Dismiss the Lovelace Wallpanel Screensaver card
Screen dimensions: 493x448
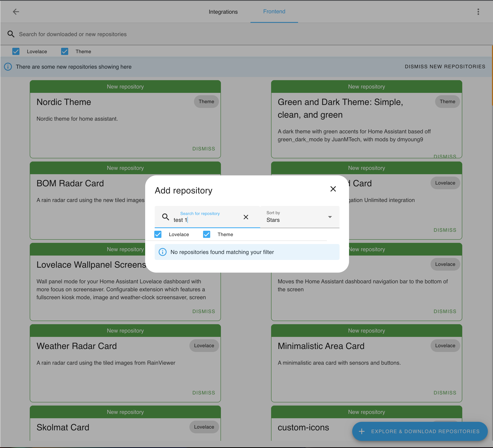coord(203,311)
